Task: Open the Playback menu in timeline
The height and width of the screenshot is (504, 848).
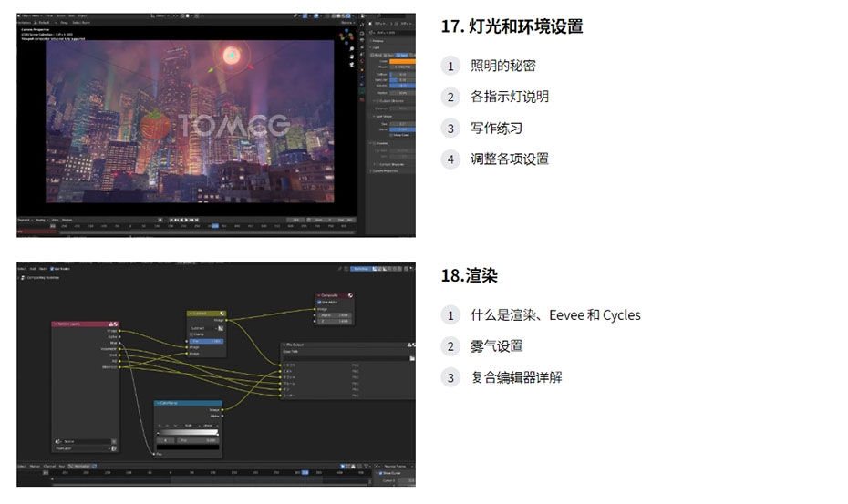Action: coord(25,220)
